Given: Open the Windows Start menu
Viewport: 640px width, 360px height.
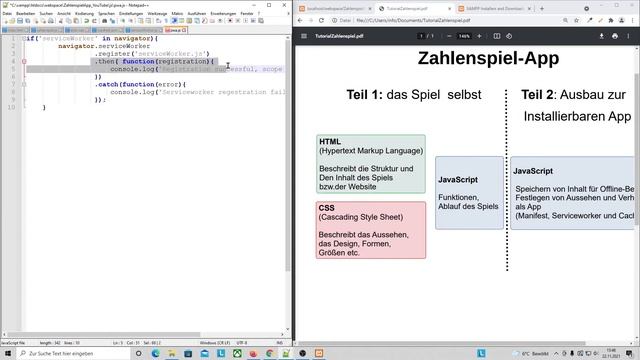Looking at the screenshot, I should [8, 353].
